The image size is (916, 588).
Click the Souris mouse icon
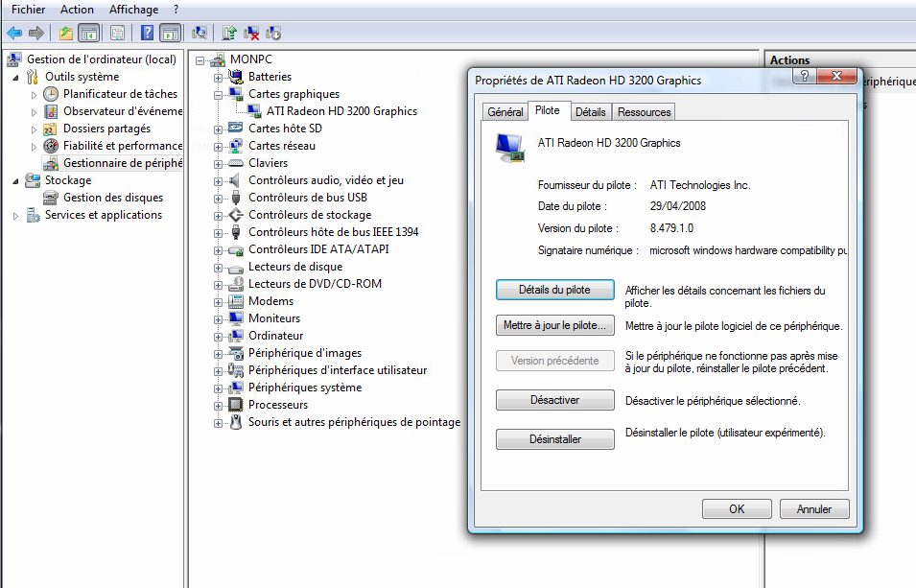click(x=235, y=422)
